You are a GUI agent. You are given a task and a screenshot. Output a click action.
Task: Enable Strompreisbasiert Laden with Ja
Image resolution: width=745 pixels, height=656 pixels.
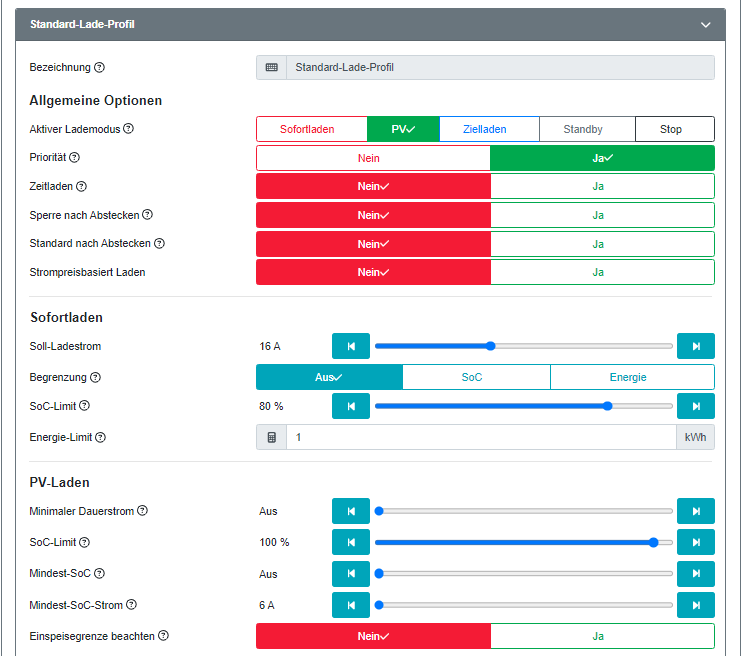coord(602,272)
